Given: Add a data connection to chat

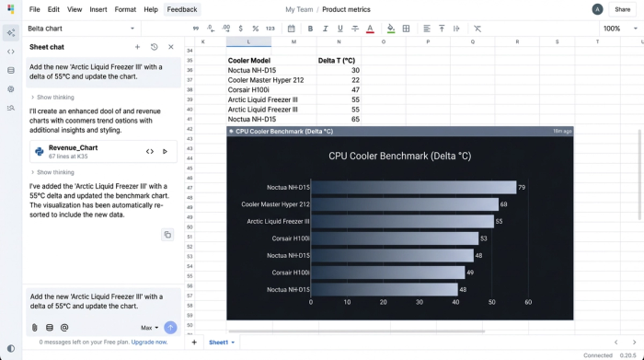Looking at the screenshot, I should 50,328.
